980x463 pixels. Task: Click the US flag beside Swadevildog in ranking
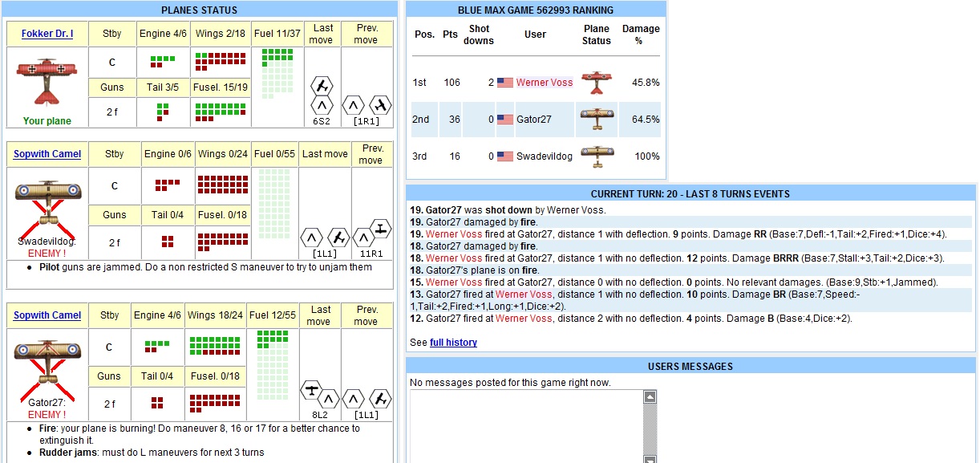[x=505, y=156]
